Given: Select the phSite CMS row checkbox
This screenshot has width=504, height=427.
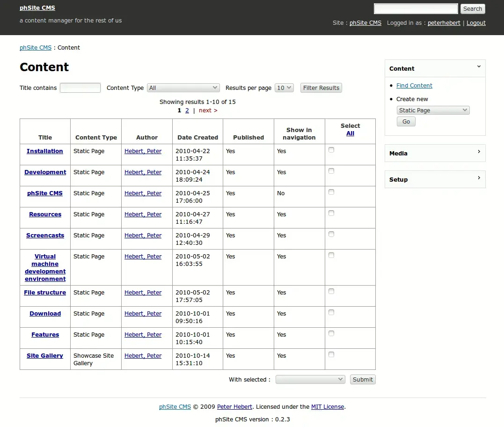Looking at the screenshot, I should pyautogui.click(x=331, y=192).
